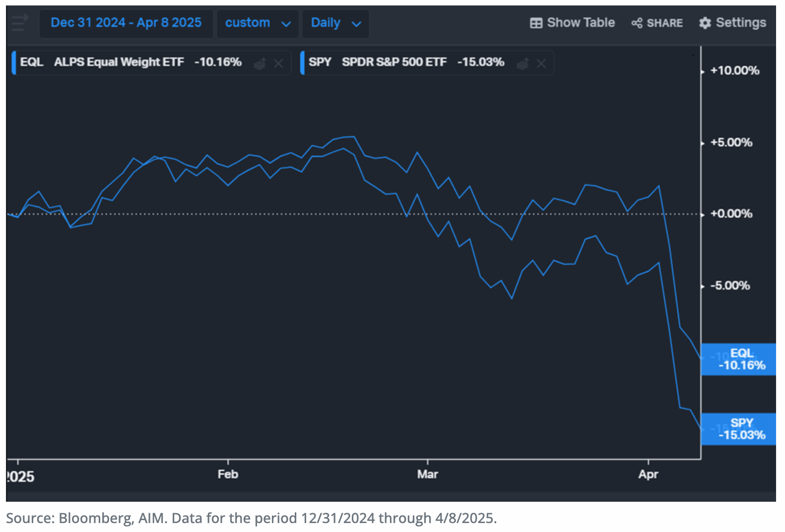Viewport: 785px width, 532px height.
Task: Click the share network icon
Action: point(637,23)
